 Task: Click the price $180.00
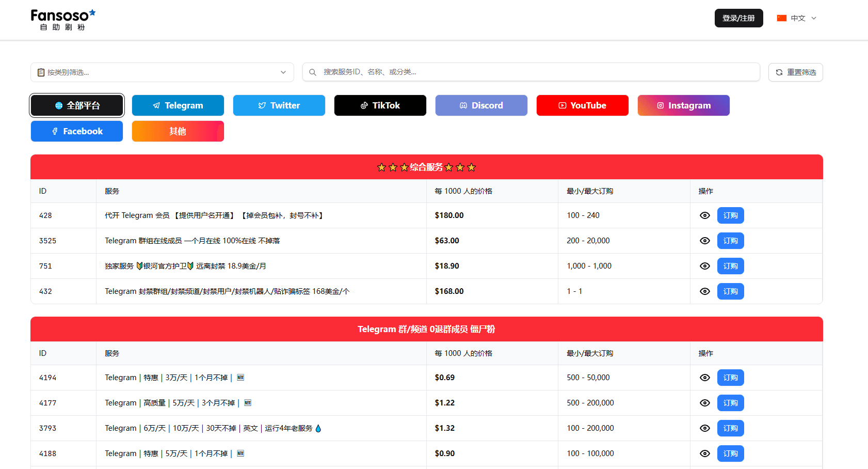[449, 215]
